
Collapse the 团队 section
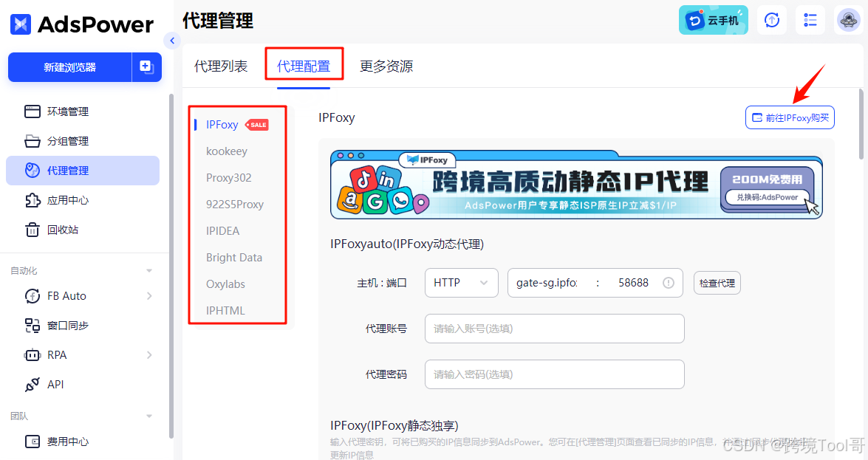pyautogui.click(x=149, y=416)
